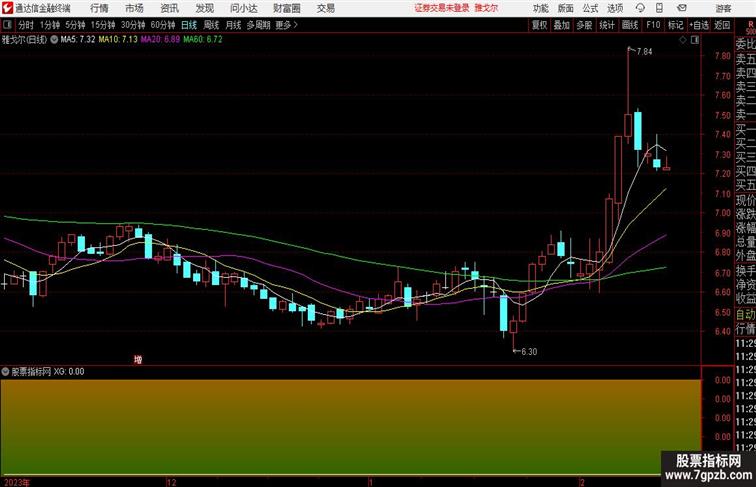Switch to the 60分钟 period tab

[x=162, y=25]
